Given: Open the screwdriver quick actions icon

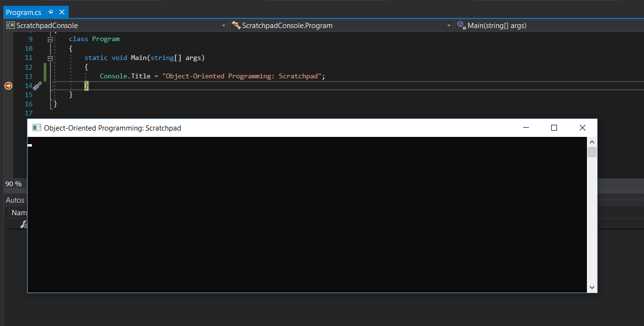Looking at the screenshot, I should pos(37,86).
